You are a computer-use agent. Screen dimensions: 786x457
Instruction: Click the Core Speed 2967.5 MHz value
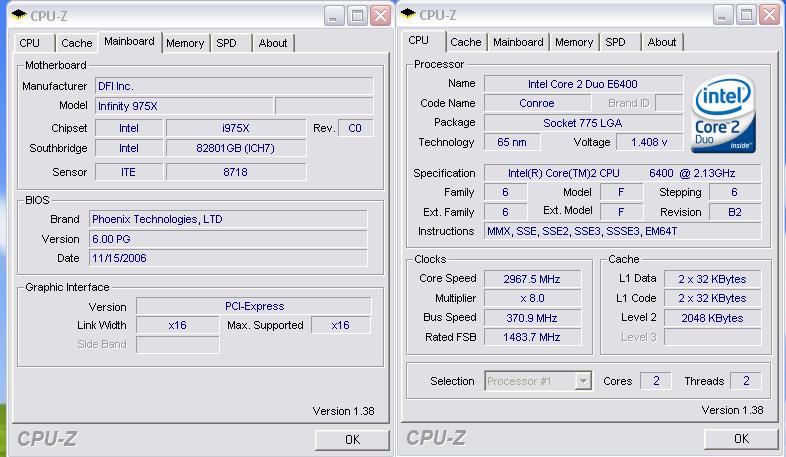pos(532,279)
